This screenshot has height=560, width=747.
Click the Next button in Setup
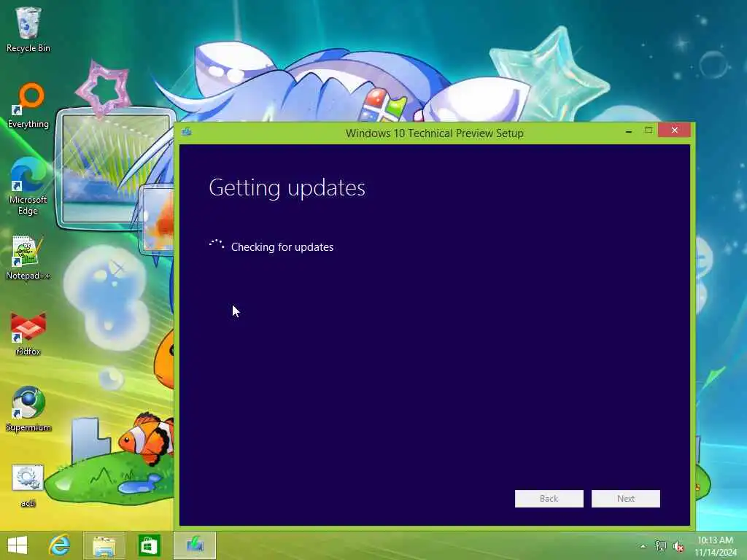625,499
